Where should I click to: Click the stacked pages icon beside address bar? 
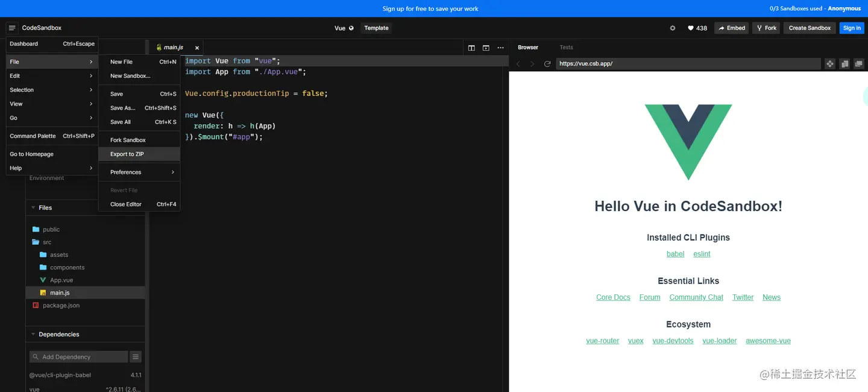coord(844,63)
